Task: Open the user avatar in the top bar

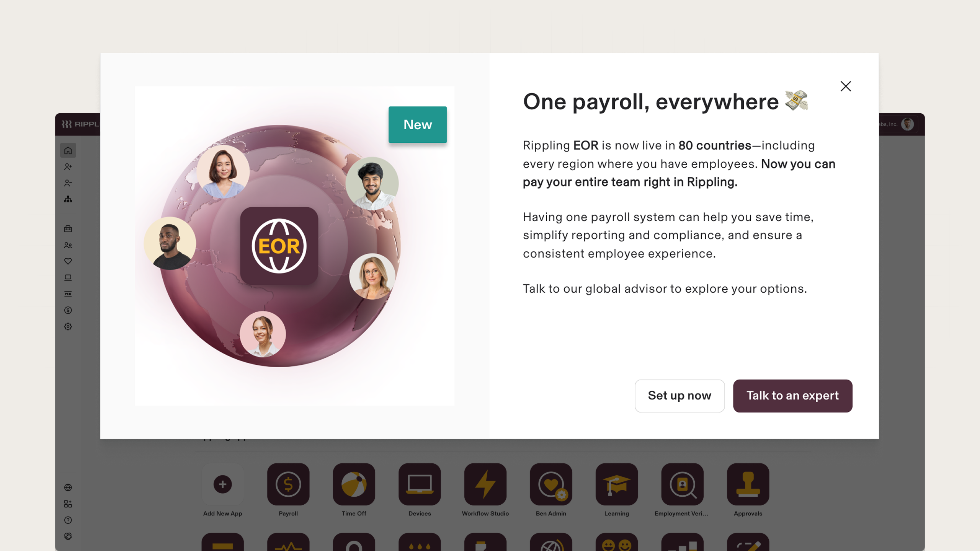Action: [x=906, y=124]
